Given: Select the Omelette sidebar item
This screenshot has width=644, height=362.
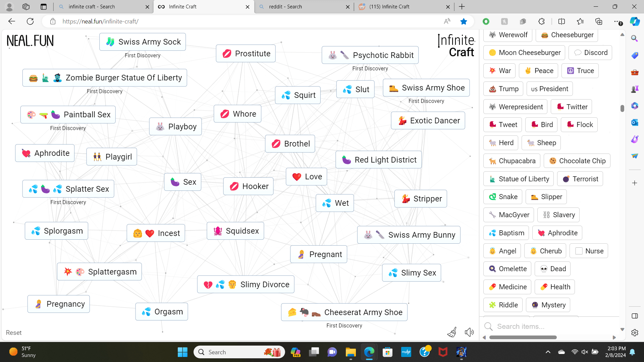Looking at the screenshot, I should [507, 268].
